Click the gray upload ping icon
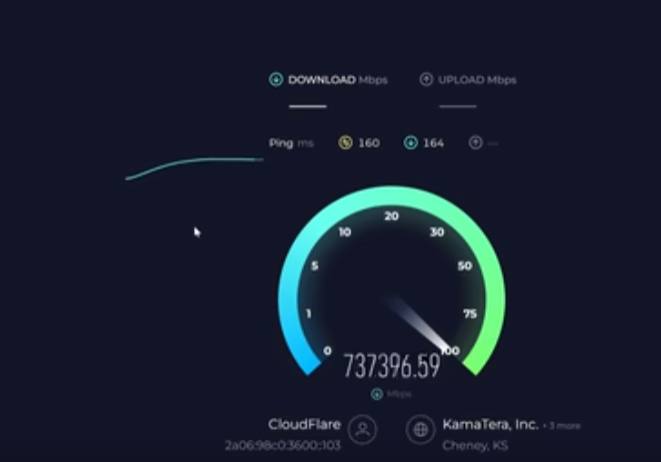661x462 pixels. 475,142
